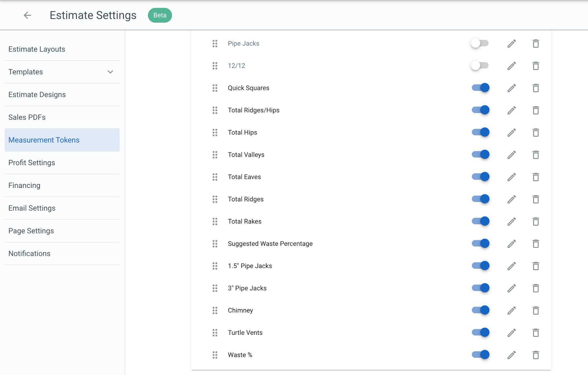The image size is (588, 375).
Task: Click the Beta badge
Action: [160, 15]
